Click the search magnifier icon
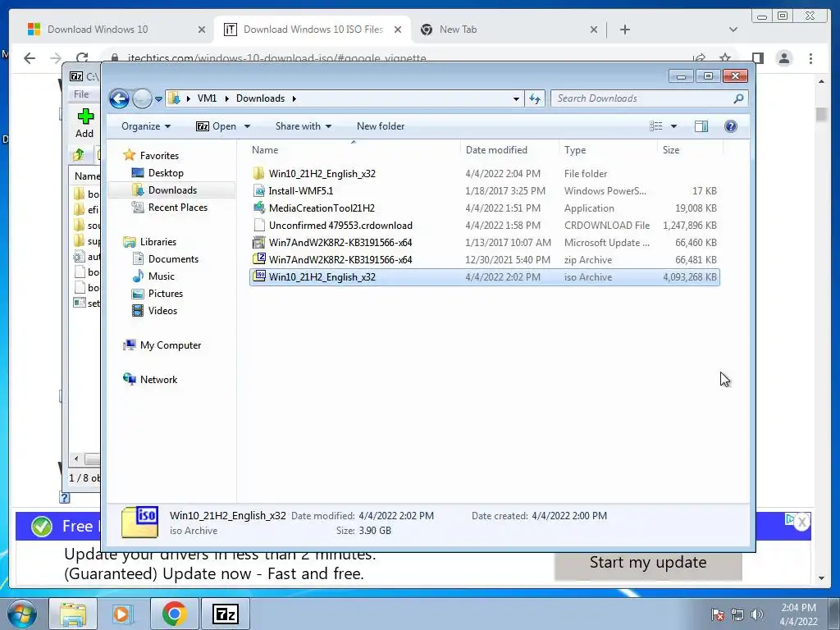Screen dimensions: 840x630 pyautogui.click(x=739, y=98)
